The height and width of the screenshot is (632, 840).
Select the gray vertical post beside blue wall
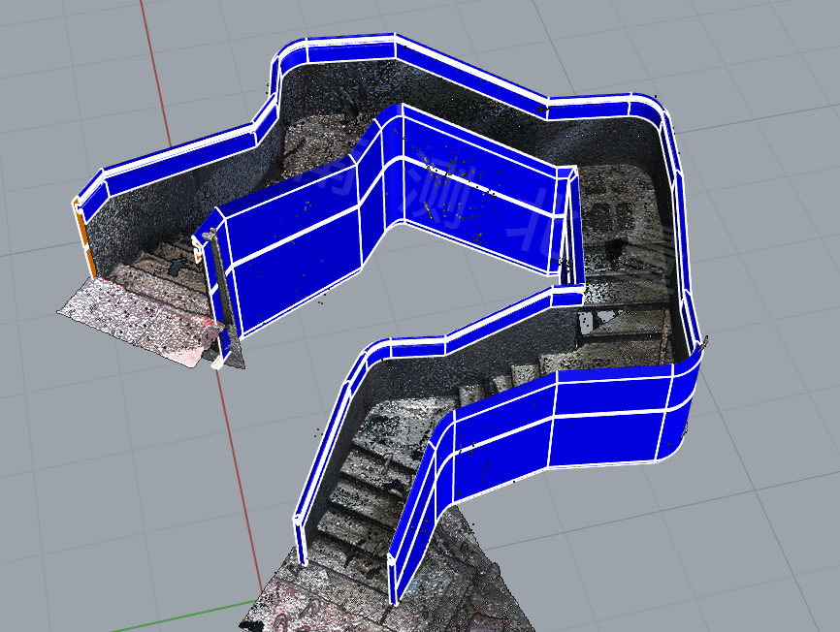click(x=223, y=294)
